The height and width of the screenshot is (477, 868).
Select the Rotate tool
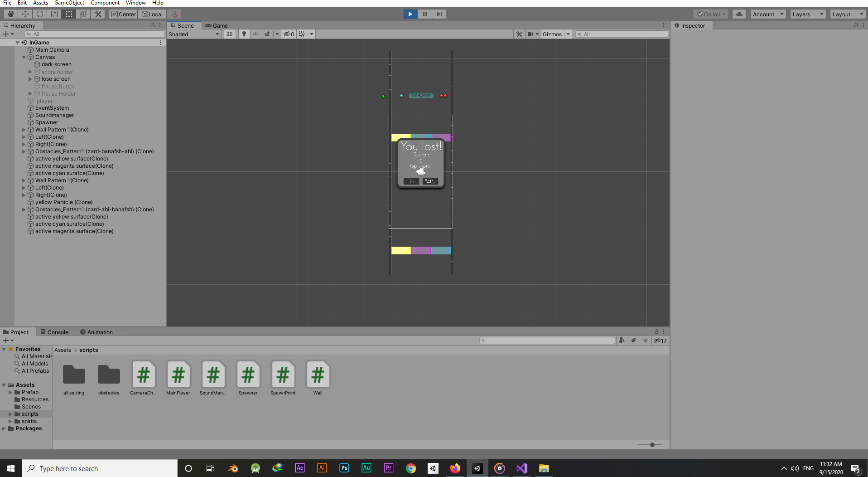[x=40, y=14]
